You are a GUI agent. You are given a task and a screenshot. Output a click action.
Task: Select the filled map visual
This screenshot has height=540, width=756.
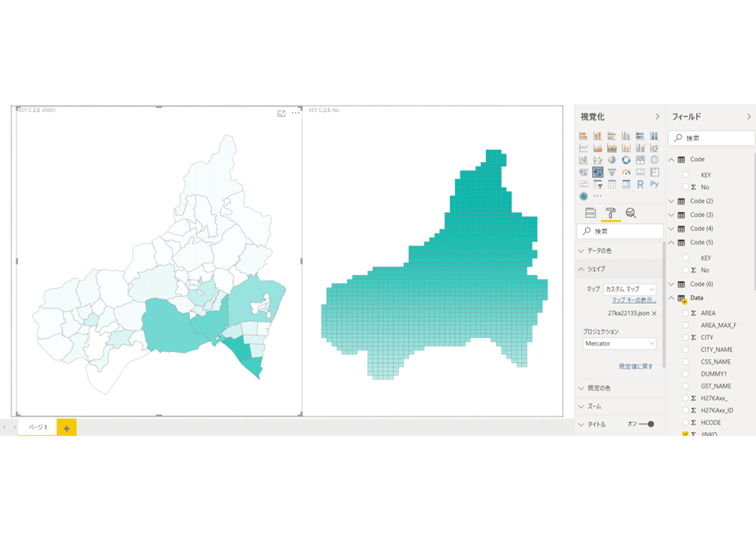click(583, 172)
